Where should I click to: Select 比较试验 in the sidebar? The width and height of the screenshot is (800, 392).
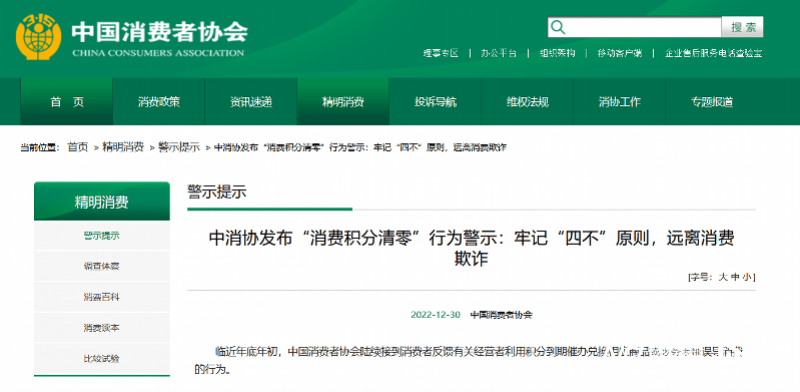tap(102, 358)
